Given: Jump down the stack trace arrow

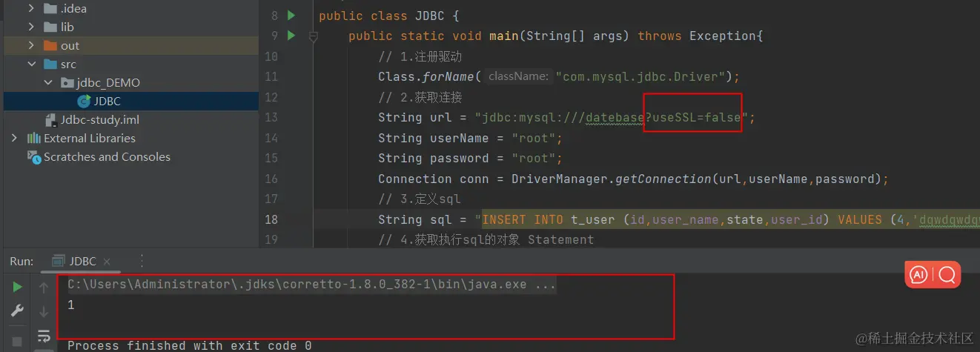Looking at the screenshot, I should [x=43, y=311].
